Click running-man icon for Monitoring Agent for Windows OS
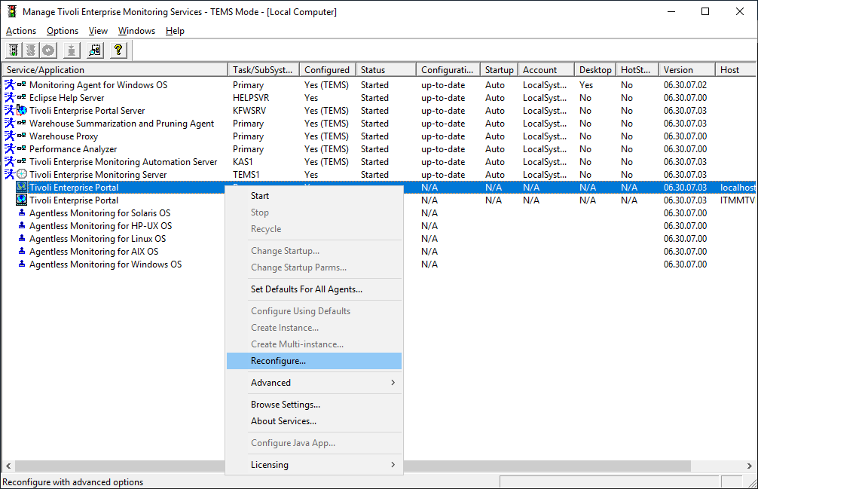Image resolution: width=868 pixels, height=489 pixels. coord(9,84)
